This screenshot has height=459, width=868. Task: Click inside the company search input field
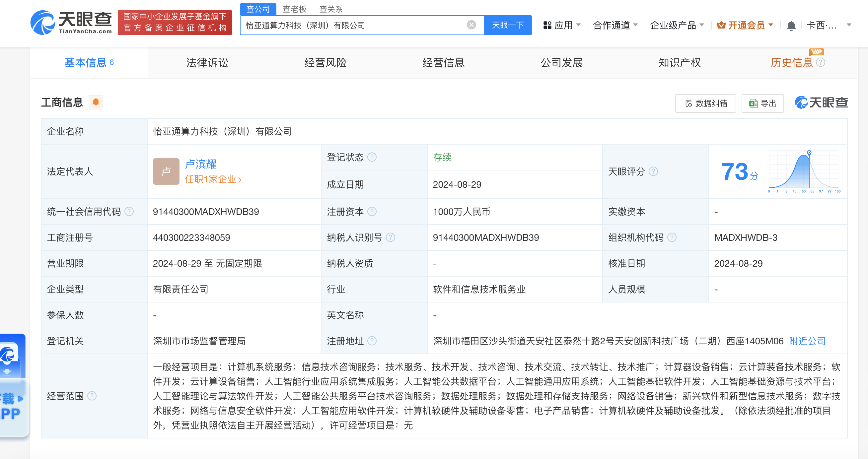354,25
